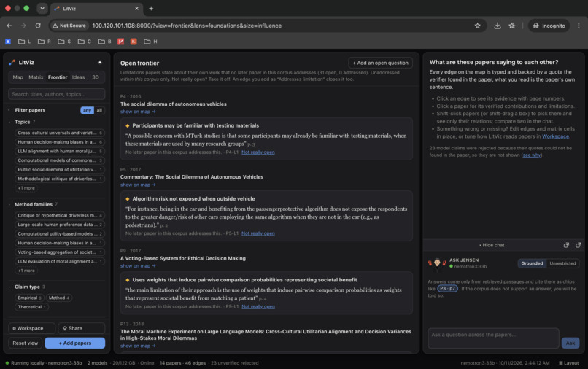Click the Reset view button
588x369 pixels.
pyautogui.click(x=25, y=343)
